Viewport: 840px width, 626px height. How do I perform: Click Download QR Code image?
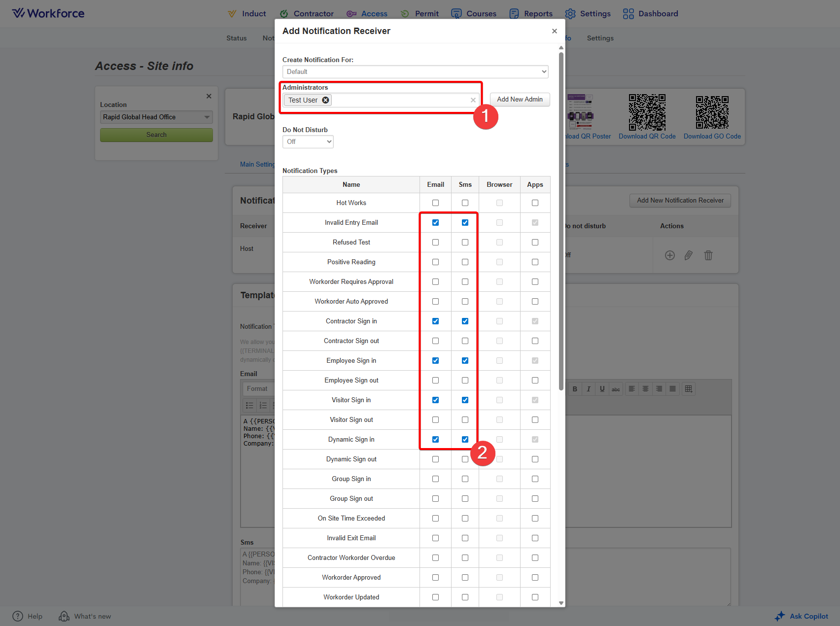pos(647,112)
